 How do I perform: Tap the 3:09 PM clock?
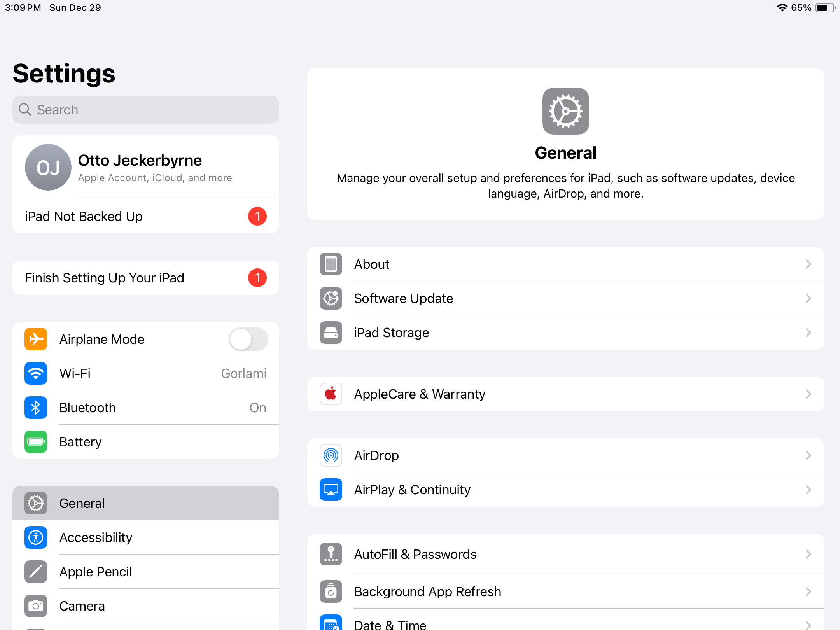point(23,8)
